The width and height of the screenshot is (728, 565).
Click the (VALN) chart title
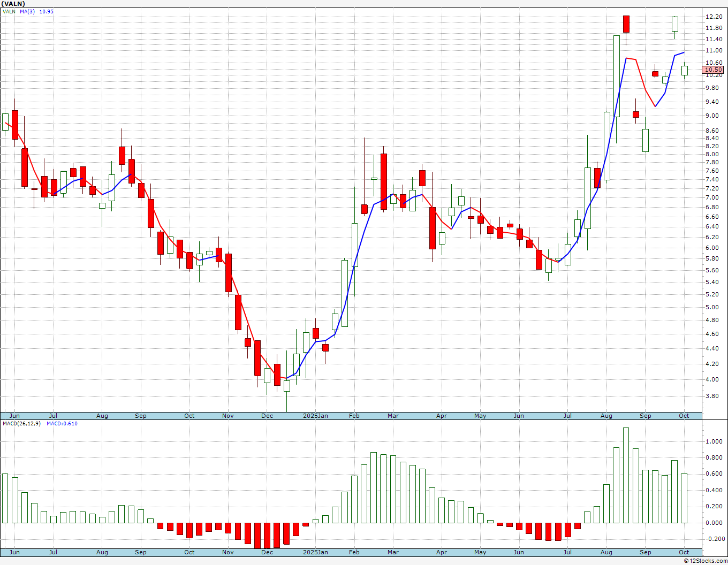[13, 4]
